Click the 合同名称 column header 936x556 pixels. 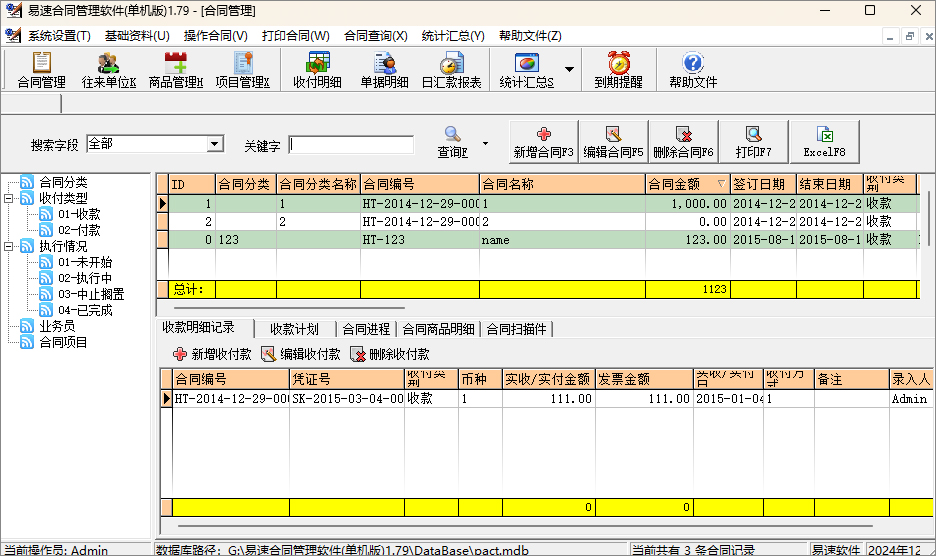pyautogui.click(x=562, y=184)
